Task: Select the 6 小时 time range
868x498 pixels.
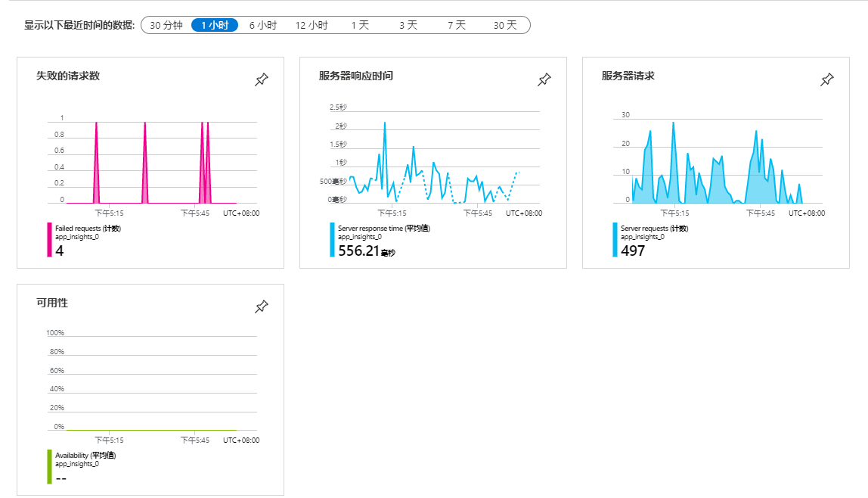Action: pyautogui.click(x=263, y=26)
